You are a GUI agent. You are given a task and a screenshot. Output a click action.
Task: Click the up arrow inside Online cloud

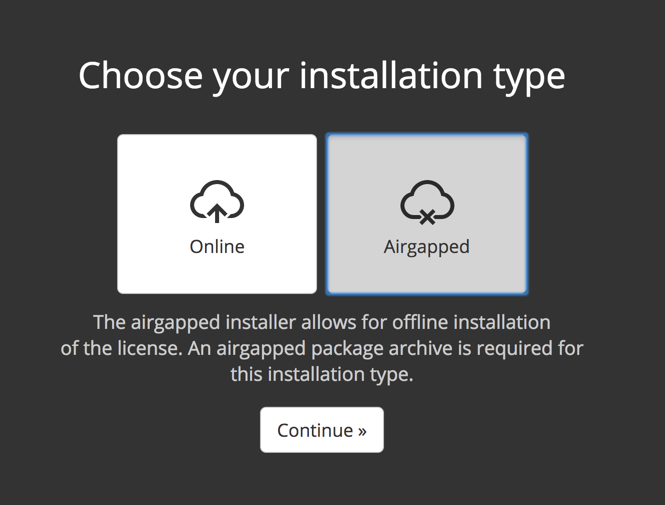tap(217, 212)
